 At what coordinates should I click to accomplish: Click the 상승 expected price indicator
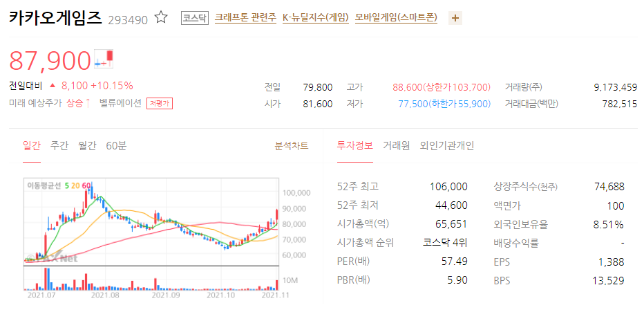point(78,104)
